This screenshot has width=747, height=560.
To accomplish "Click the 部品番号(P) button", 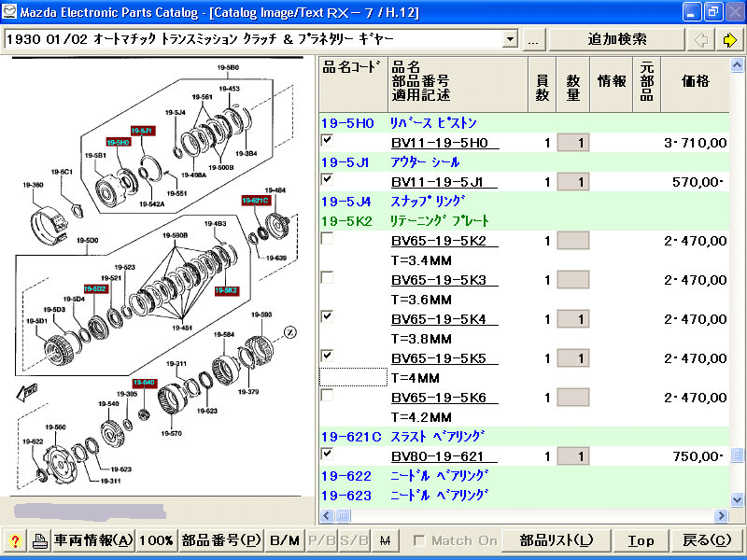I will coord(221,540).
